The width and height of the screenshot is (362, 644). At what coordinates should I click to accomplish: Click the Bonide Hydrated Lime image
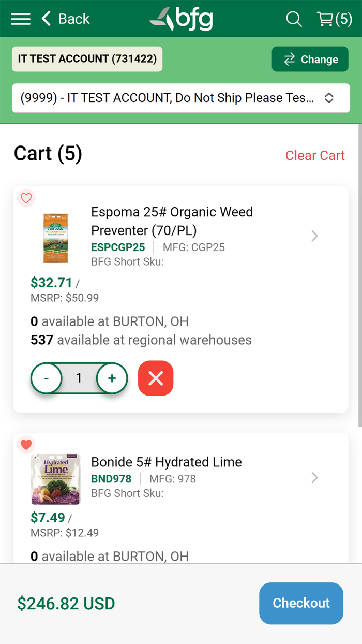point(55,479)
